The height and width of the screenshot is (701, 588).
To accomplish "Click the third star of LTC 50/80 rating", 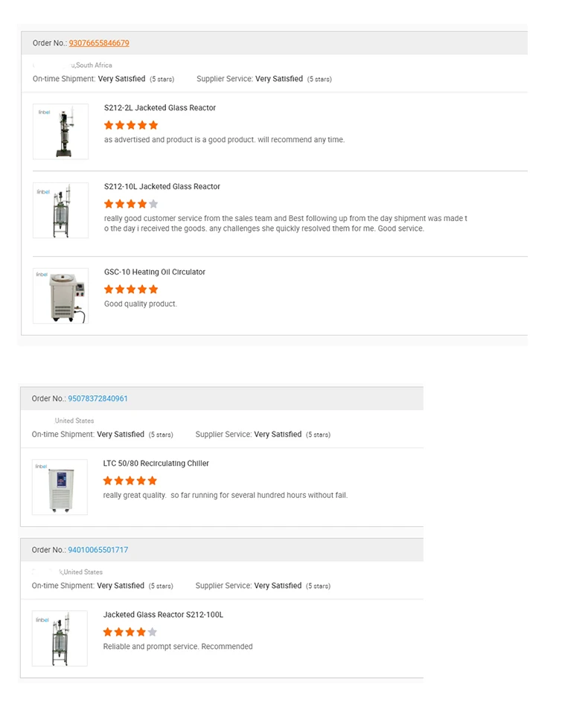I will [130, 481].
